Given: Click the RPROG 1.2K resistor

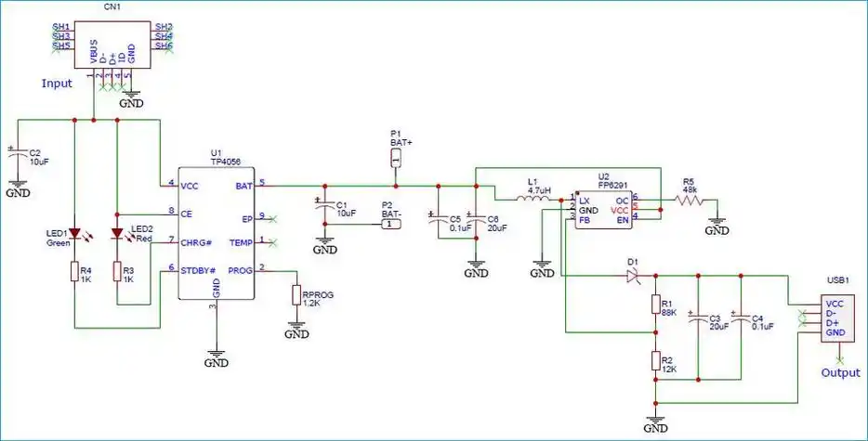Looking at the screenshot, I should (x=297, y=294).
